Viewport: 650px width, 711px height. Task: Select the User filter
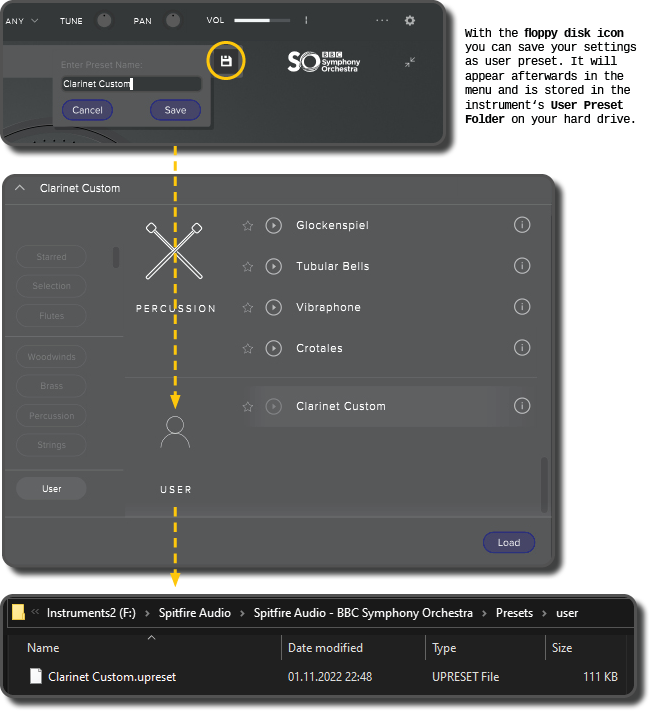click(51, 489)
